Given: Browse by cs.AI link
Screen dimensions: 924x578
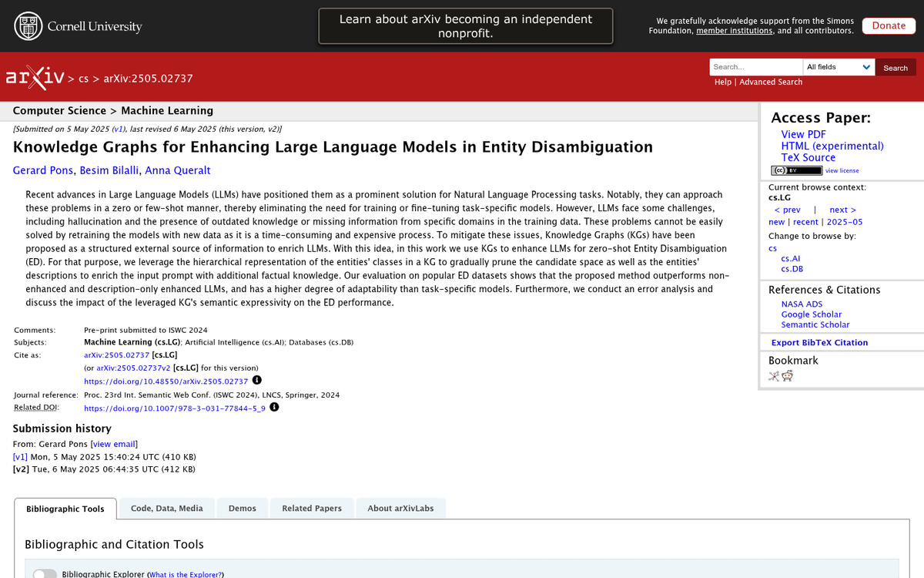Looking at the screenshot, I should [x=791, y=259].
